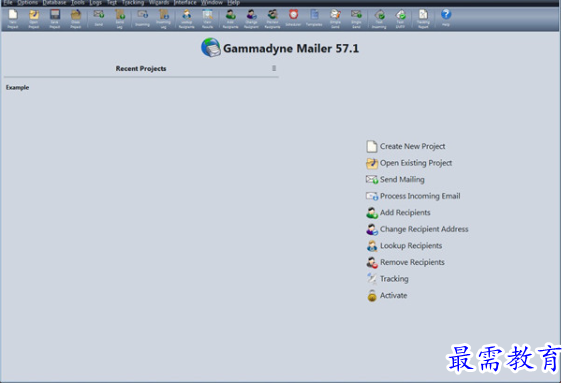Click the Send Mailing link
570x390 pixels.
click(395, 180)
